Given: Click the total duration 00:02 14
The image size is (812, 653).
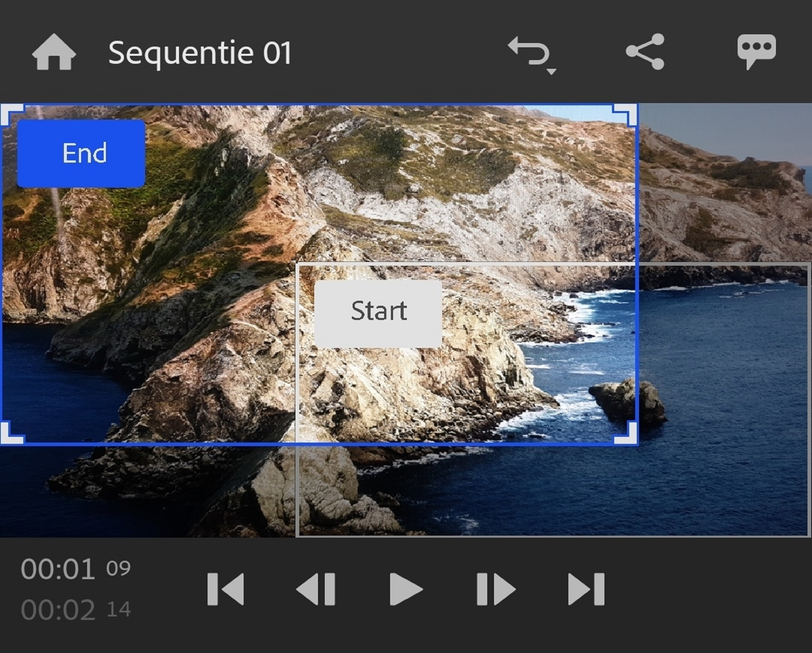Looking at the screenshot, I should 75,610.
